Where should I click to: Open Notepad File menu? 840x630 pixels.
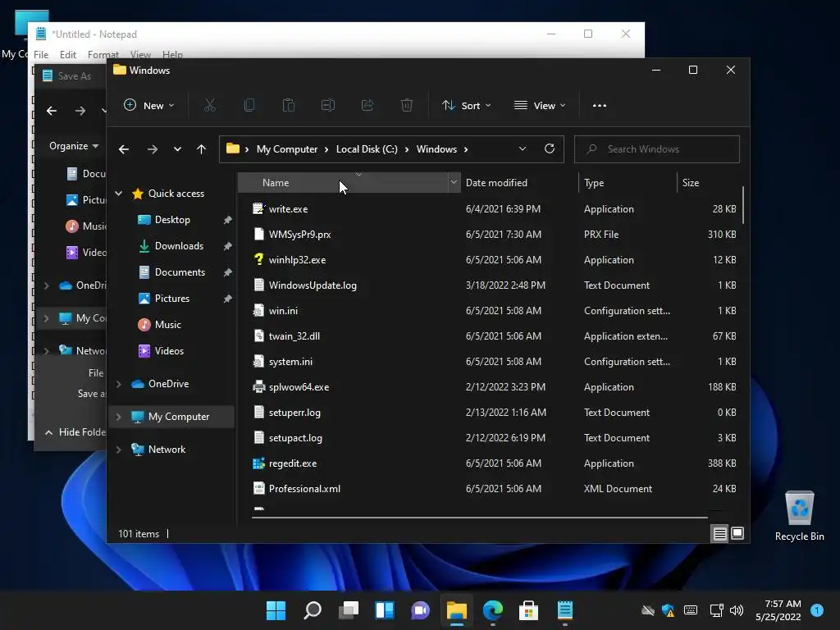click(41, 55)
